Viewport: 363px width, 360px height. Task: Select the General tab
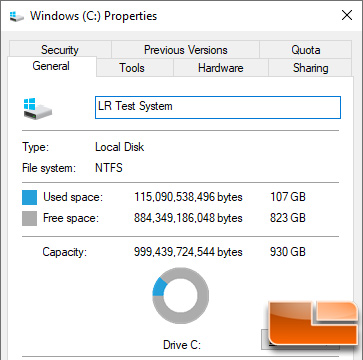tap(51, 66)
